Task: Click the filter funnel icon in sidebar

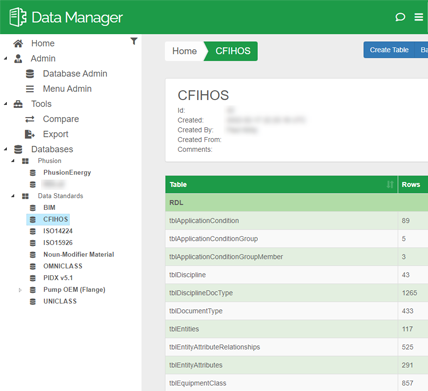Action: tap(134, 41)
